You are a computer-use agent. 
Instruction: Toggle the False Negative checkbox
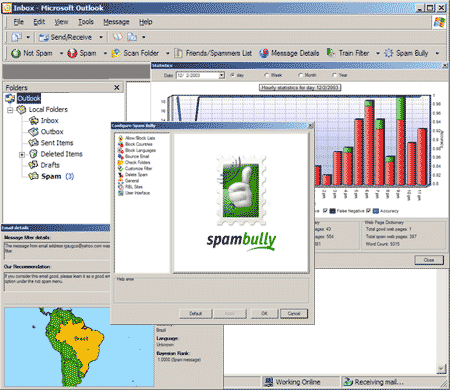point(325,211)
